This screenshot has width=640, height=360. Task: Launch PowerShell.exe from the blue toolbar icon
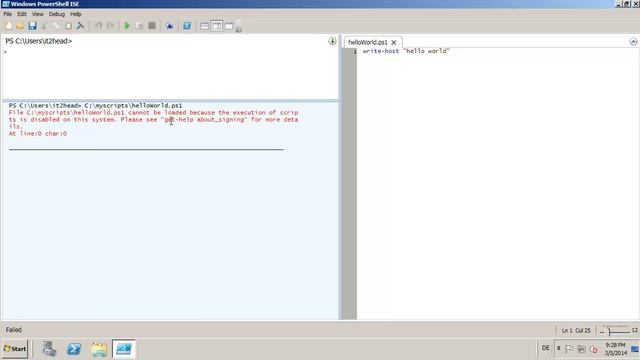(x=187, y=26)
